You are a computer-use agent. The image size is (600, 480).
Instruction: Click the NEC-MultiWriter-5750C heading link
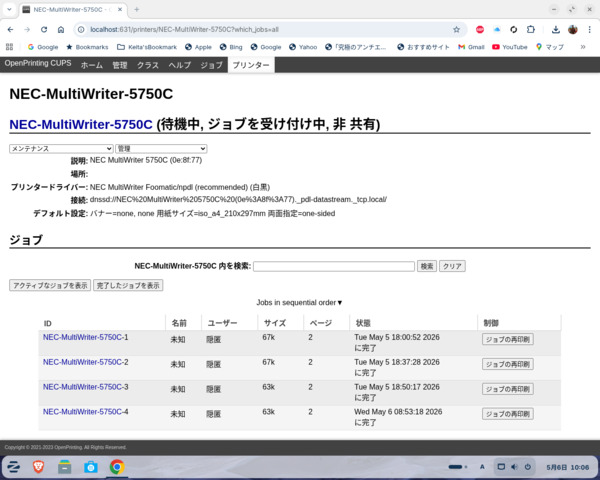[x=81, y=124]
